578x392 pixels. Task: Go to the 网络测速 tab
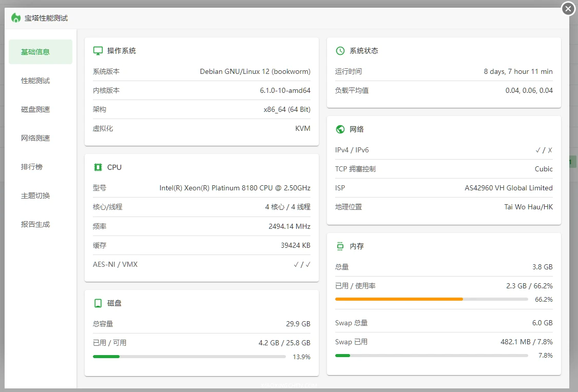click(35, 138)
